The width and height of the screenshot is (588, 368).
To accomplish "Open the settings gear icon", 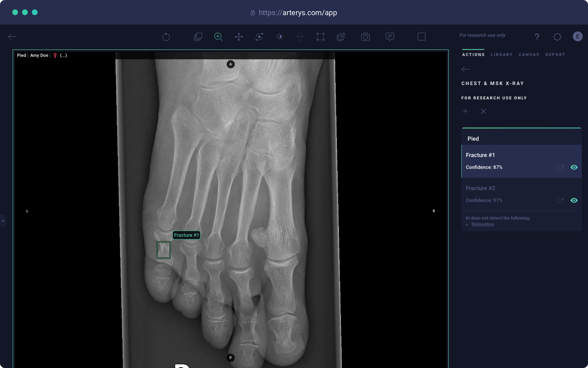I will pyautogui.click(x=557, y=37).
